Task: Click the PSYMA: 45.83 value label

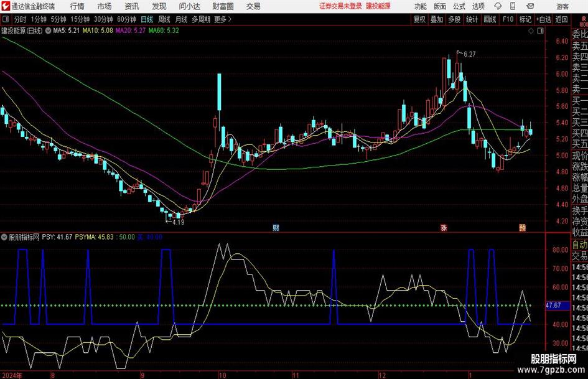Action: (x=94, y=237)
